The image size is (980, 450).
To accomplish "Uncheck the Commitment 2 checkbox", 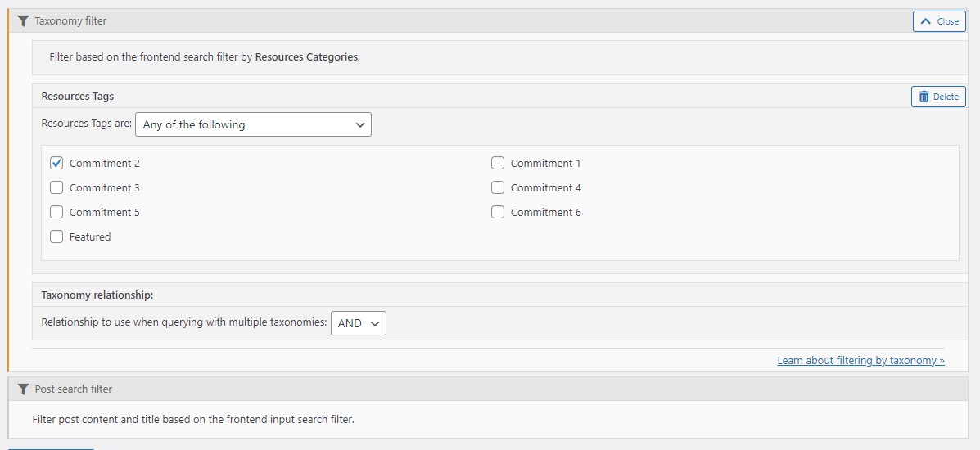I will (56, 163).
